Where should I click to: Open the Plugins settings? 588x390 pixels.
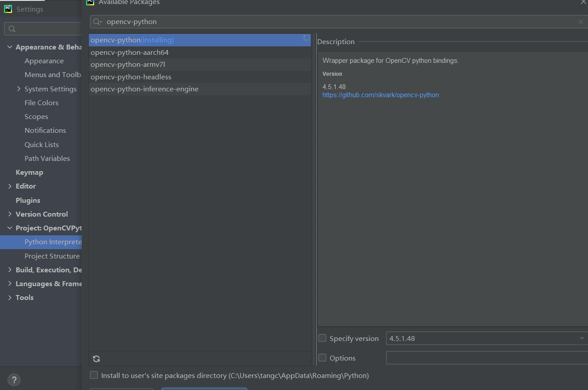click(x=28, y=200)
